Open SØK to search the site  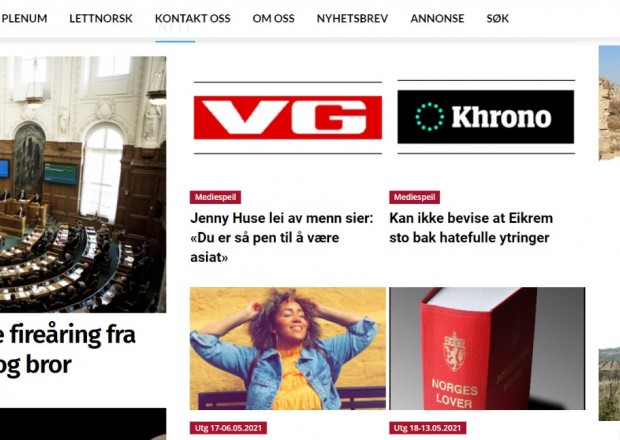point(497,19)
